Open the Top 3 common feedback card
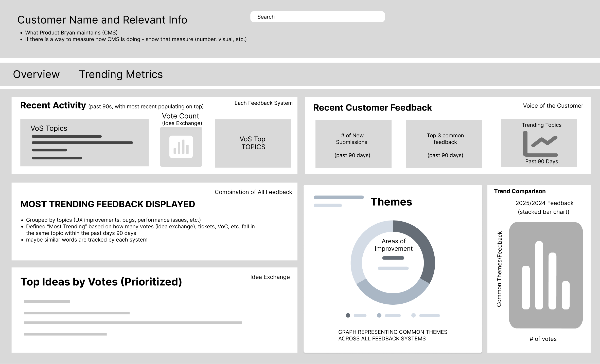Viewport: 600px width, 364px height. 444,144
